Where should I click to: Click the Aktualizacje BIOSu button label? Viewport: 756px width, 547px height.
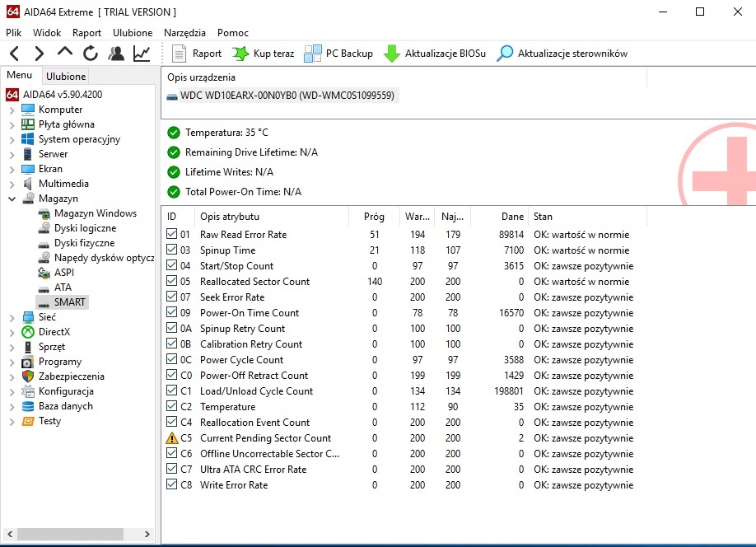446,54
